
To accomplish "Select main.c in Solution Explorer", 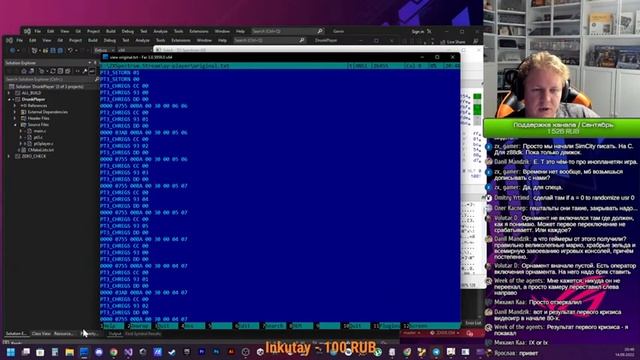I will (x=40, y=131).
